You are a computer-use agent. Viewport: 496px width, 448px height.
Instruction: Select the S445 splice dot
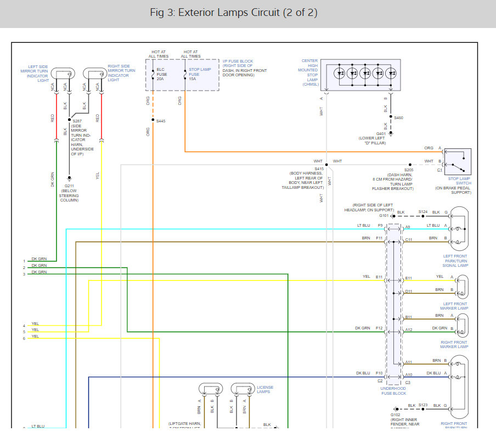tap(153, 120)
